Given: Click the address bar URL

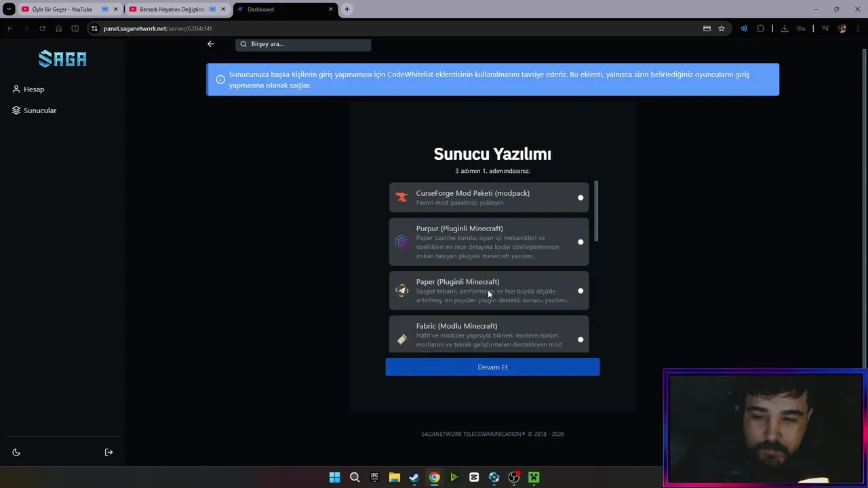Looking at the screenshot, I should [x=158, y=28].
